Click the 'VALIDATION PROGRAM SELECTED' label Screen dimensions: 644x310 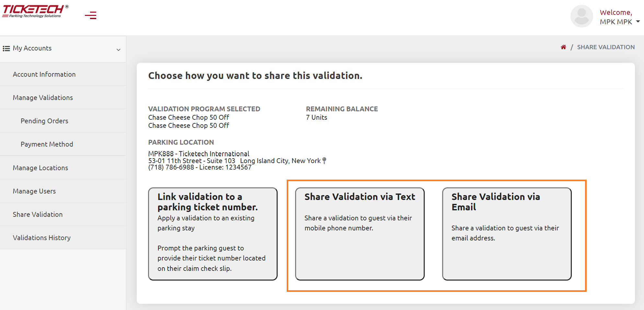click(x=204, y=109)
